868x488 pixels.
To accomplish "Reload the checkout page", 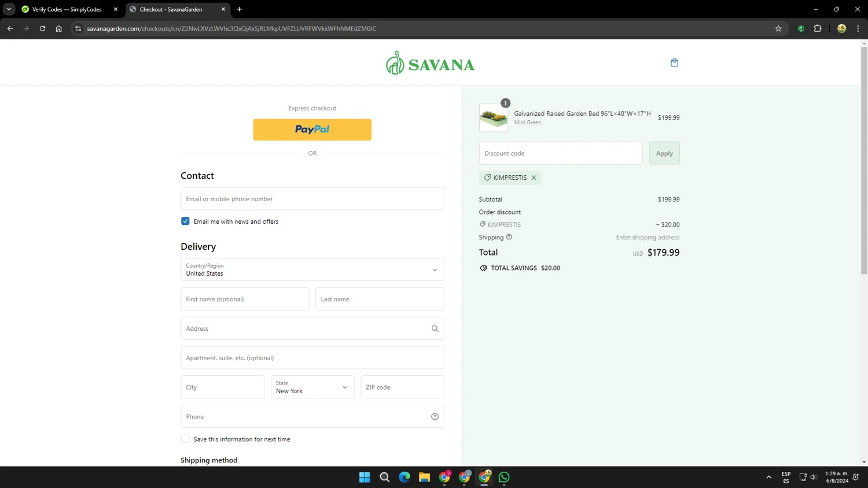I will (42, 28).
